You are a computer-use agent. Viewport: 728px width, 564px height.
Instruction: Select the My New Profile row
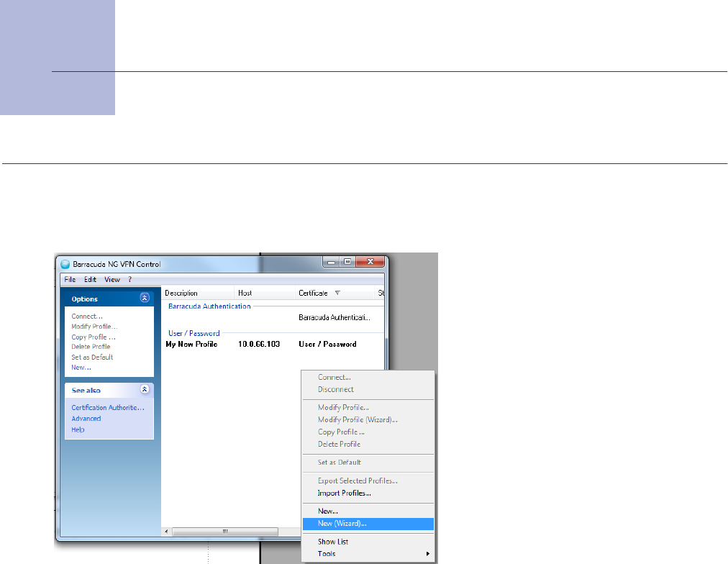click(273, 344)
